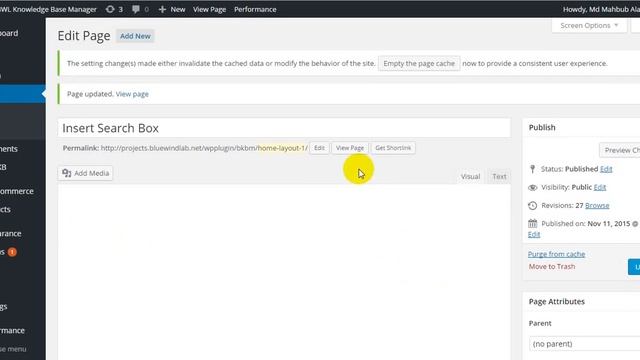Open the New content menu
This screenshot has height=360, width=640.
(x=172, y=9)
